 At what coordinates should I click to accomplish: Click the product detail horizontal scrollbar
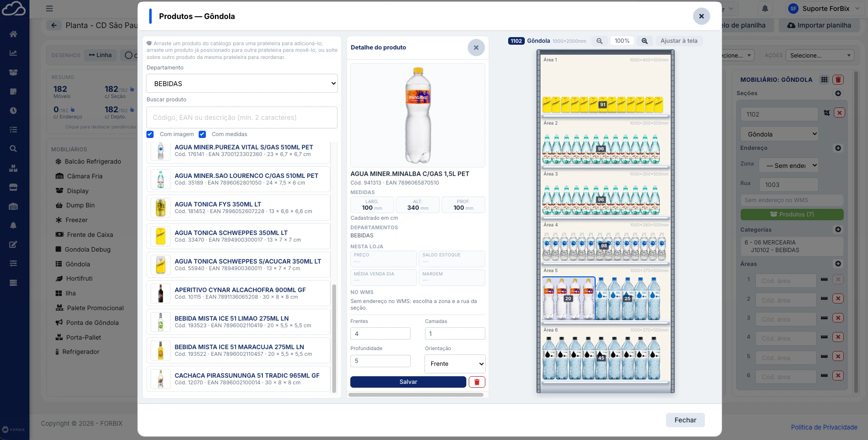[416, 395]
